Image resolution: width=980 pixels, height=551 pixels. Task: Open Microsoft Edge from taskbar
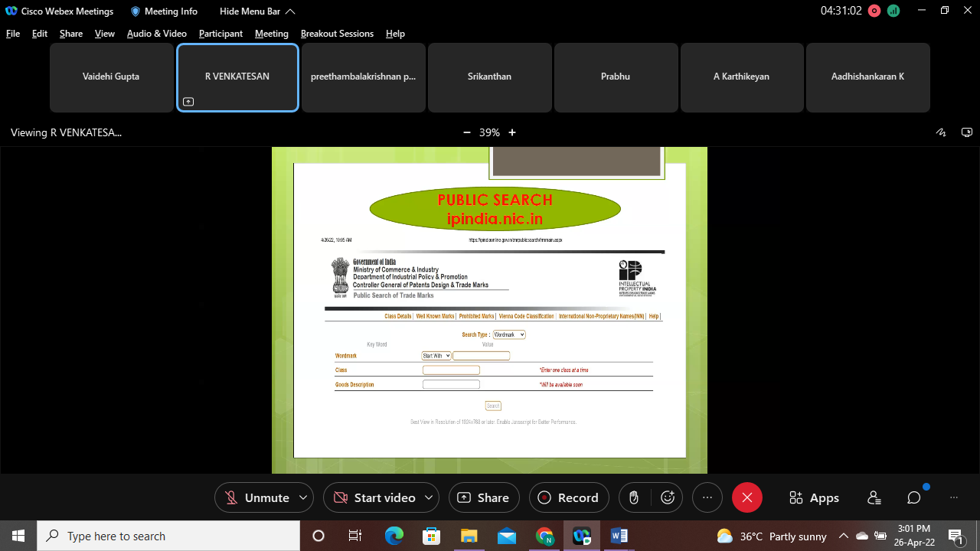point(394,536)
